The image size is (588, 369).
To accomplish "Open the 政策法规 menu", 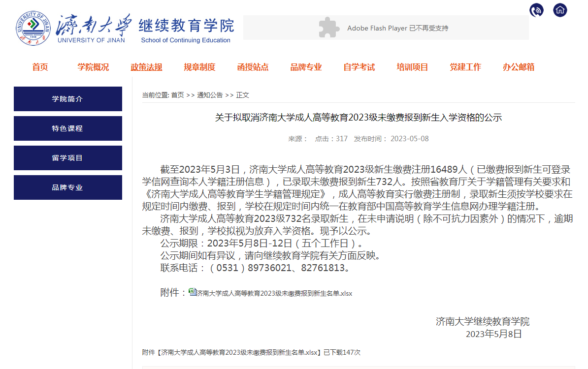I will click(146, 67).
